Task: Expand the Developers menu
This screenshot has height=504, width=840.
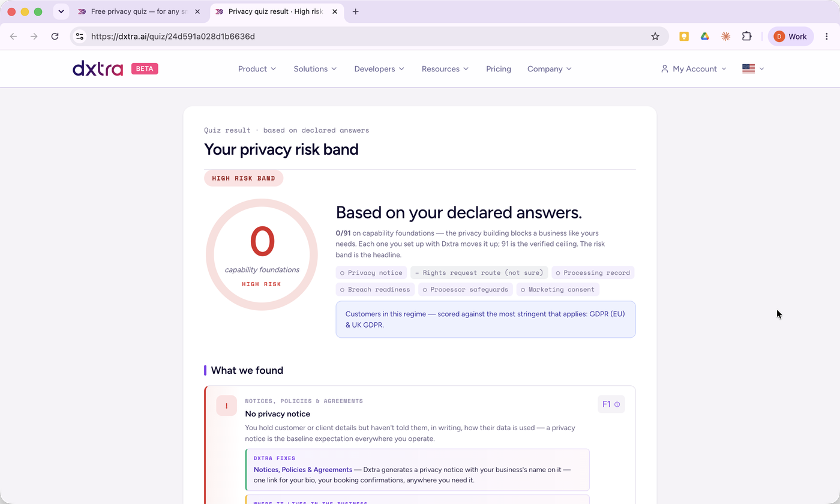Action: [379, 69]
